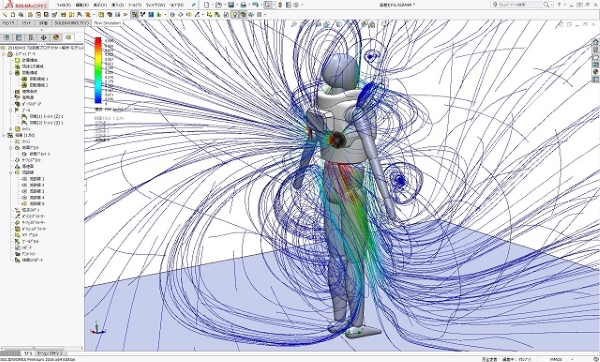The image size is (600, 362).
Task: Click the Save disk icon in top toolbar
Action: coord(231,5)
